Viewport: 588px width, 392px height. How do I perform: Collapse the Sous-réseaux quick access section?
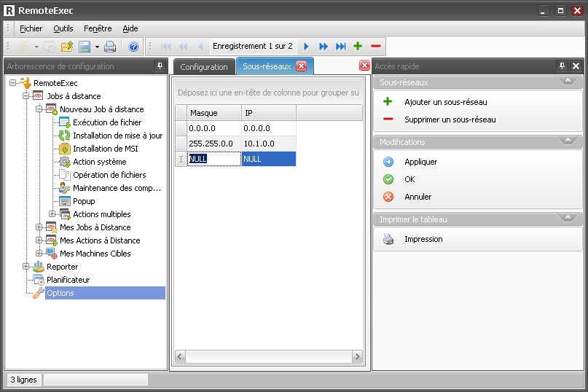(x=568, y=81)
